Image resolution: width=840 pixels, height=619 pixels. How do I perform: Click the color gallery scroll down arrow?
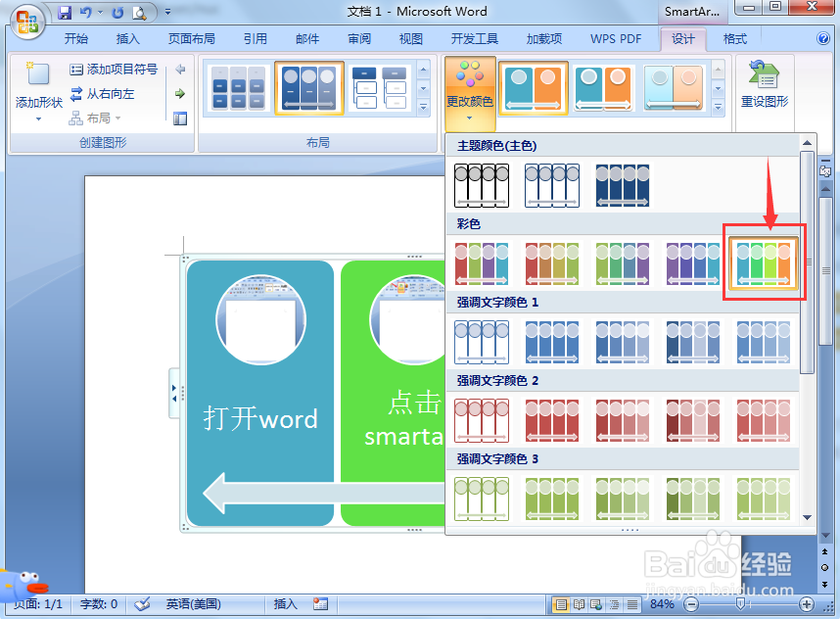[x=808, y=518]
